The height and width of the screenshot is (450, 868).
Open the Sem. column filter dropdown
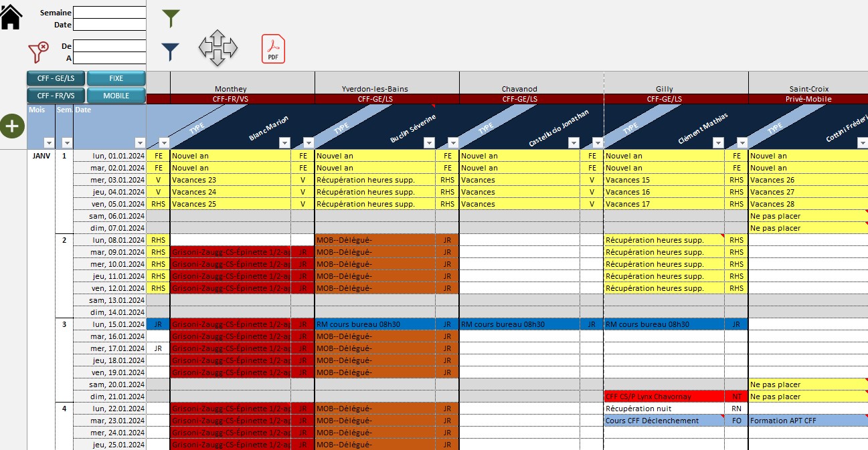pyautogui.click(x=66, y=142)
